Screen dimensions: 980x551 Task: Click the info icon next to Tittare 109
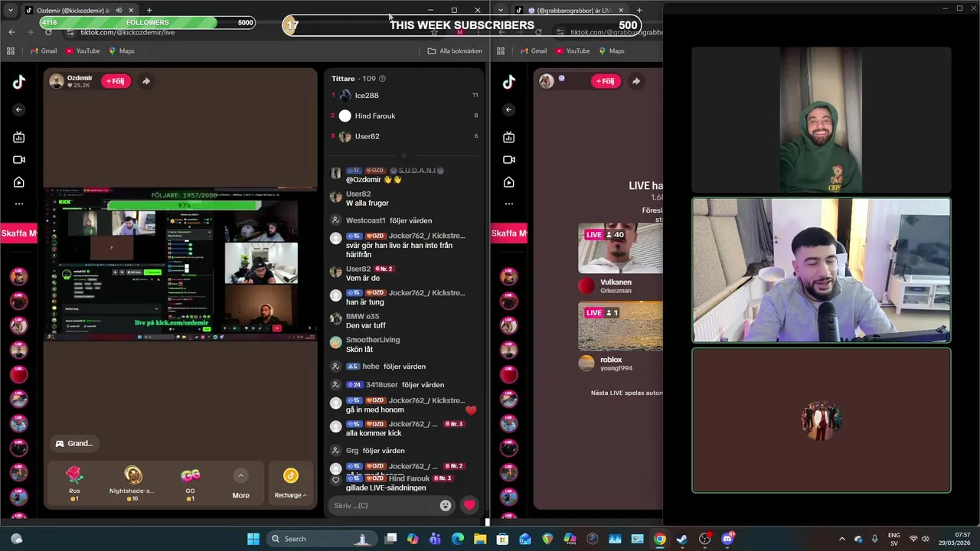382,78
